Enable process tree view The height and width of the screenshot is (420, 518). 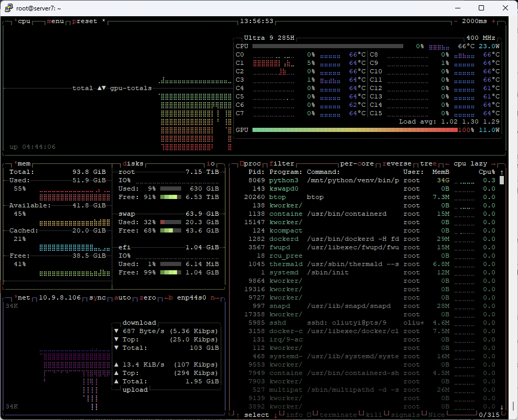[428, 163]
